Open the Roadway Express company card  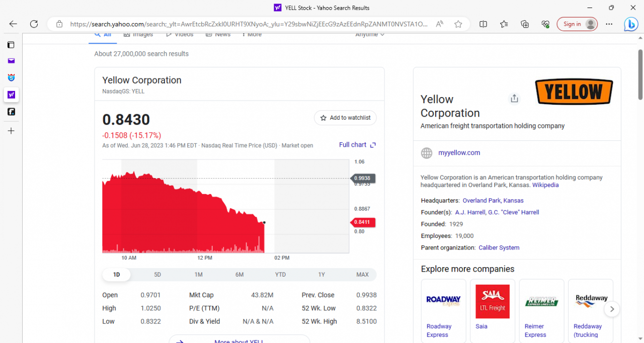tap(444, 311)
